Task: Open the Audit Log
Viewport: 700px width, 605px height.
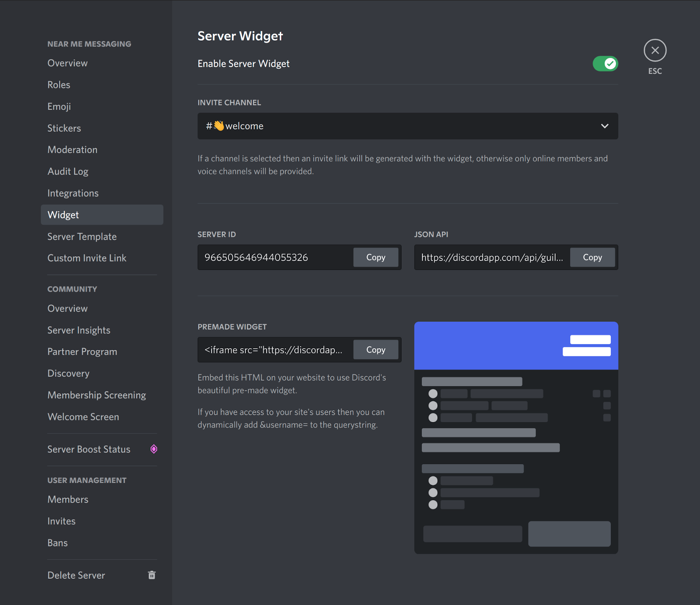Action: (x=68, y=171)
